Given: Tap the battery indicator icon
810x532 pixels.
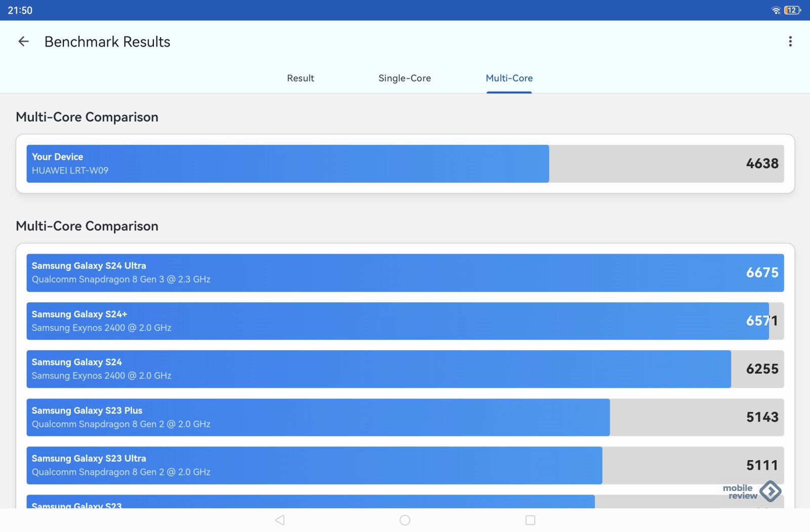Looking at the screenshot, I should click(792, 10).
